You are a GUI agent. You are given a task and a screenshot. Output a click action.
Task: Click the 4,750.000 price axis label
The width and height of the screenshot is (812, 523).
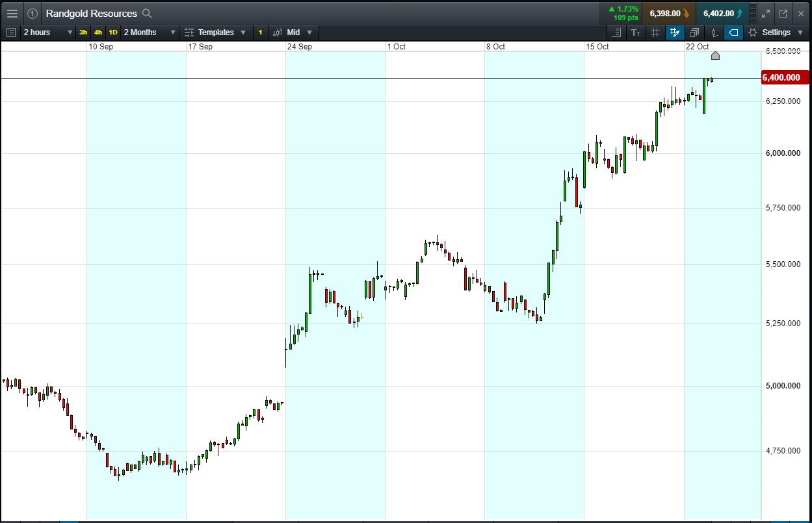click(x=782, y=451)
